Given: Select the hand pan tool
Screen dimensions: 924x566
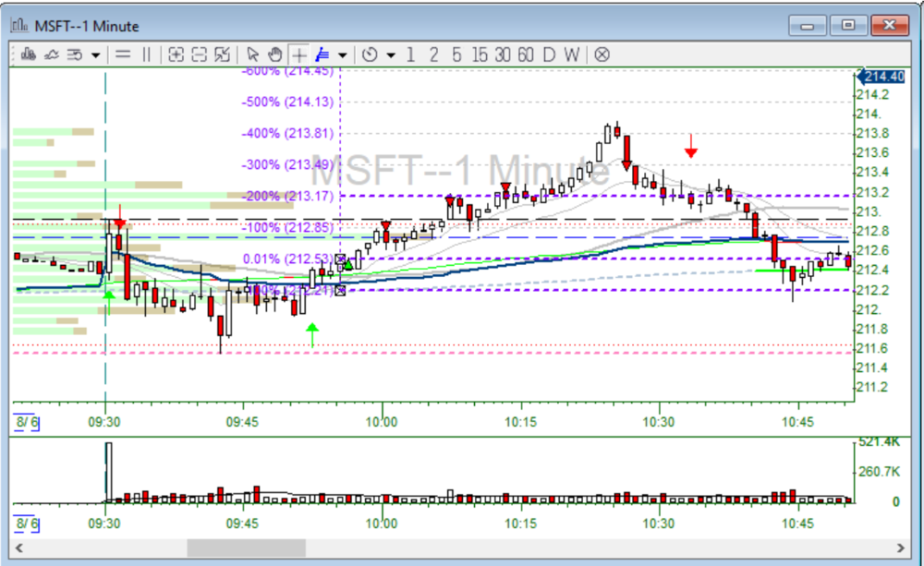Looking at the screenshot, I should (274, 54).
